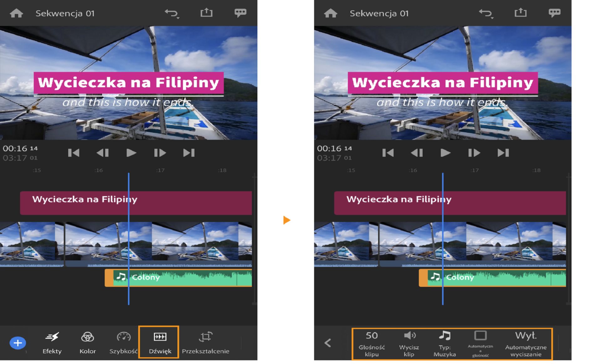Expand undo options arrow in left screen
This screenshot has height=364, width=601.
(x=178, y=18)
